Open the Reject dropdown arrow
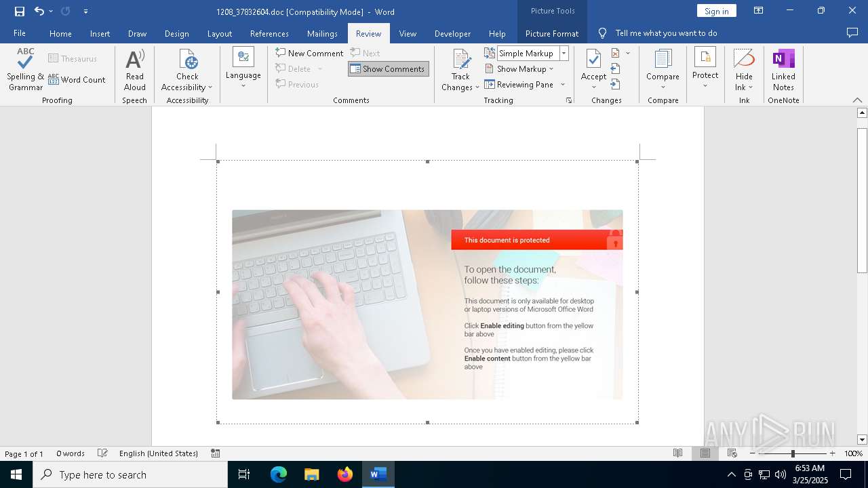Viewport: 868px width, 488px height. tap(628, 53)
